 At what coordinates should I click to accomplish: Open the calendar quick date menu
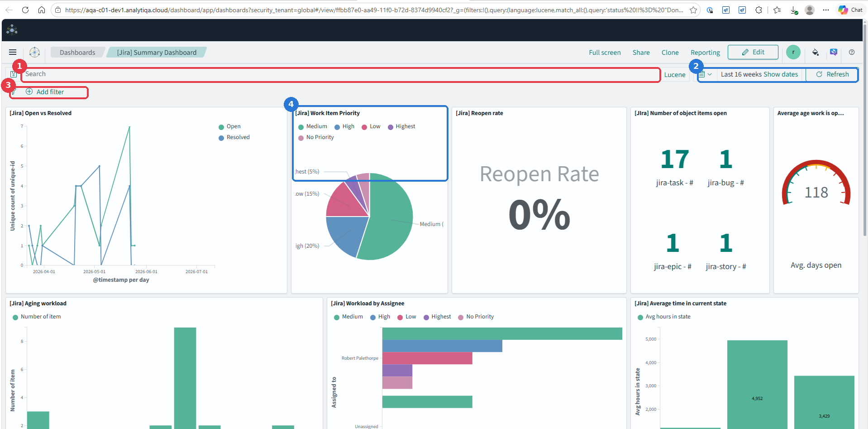pyautogui.click(x=706, y=74)
